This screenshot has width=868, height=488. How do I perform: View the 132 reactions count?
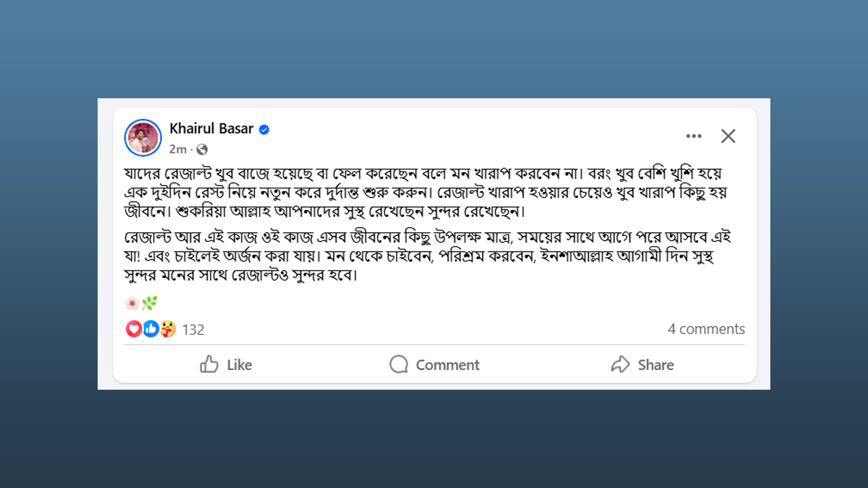tap(193, 329)
